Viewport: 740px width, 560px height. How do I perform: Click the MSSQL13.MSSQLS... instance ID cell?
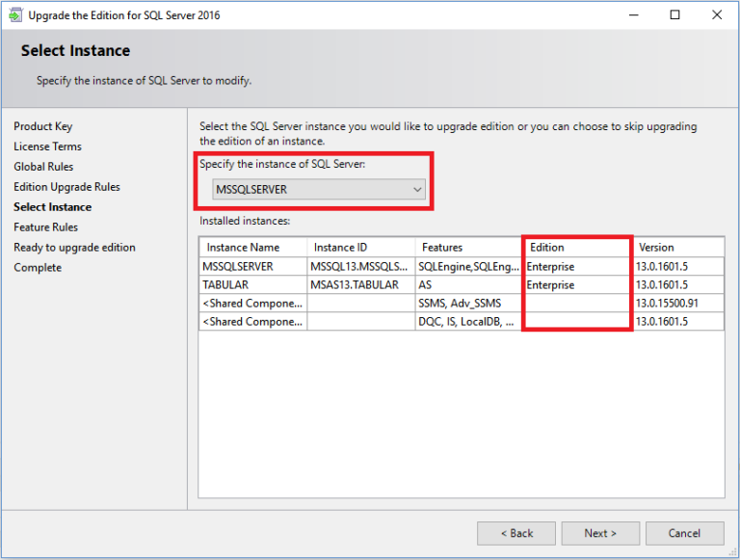coord(361,267)
